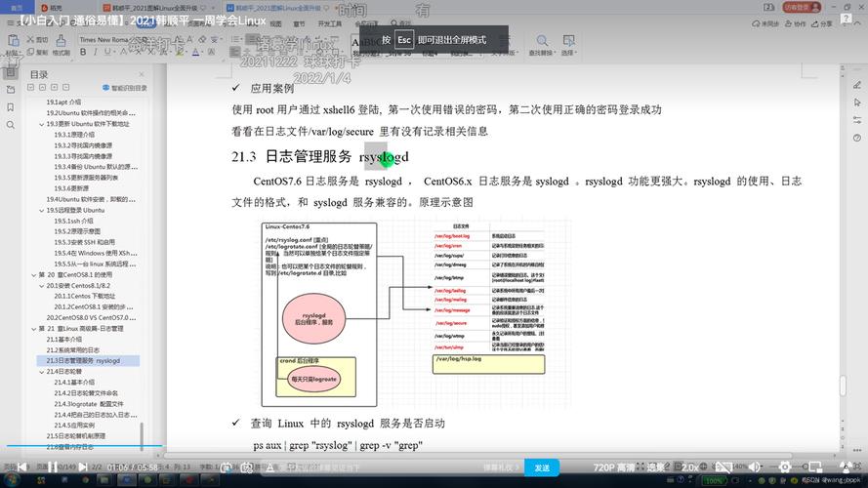Collapse the 第21章 日志管理 chapter node

click(34, 329)
